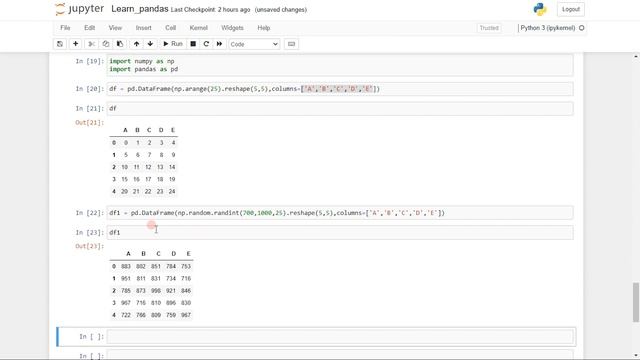Click the In [19] prompt label
The height and width of the screenshot is (360, 640).
(x=89, y=61)
